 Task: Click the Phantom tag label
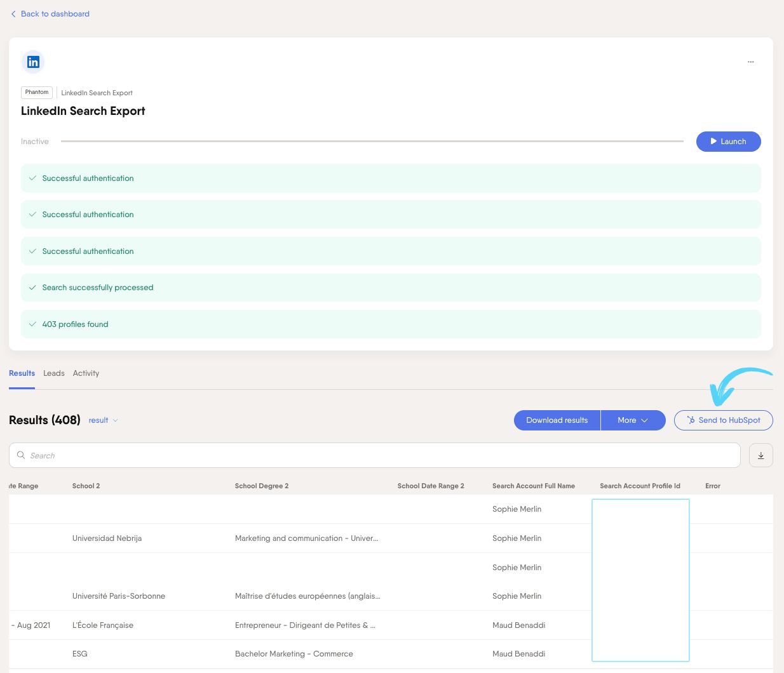(x=37, y=93)
